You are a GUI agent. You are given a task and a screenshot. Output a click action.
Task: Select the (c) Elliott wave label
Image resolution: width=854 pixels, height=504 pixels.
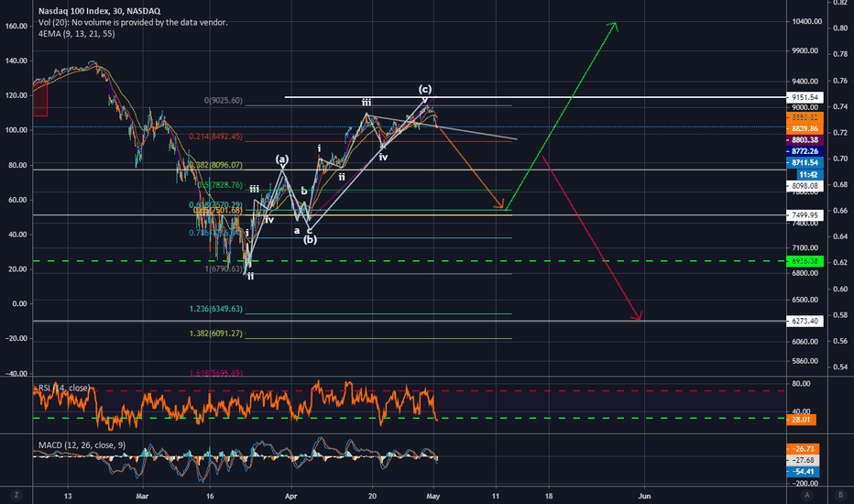[x=425, y=89]
